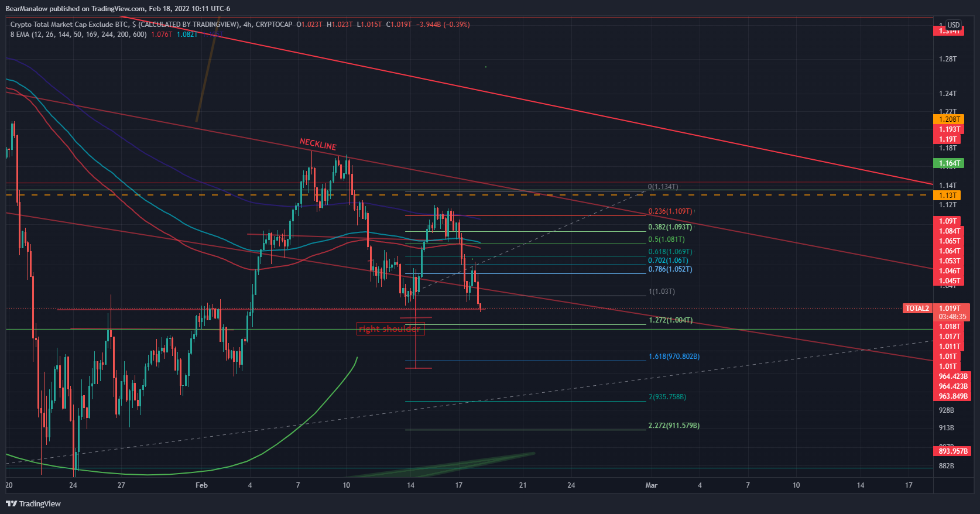Screen dimensions: 980x514
Task: Click the 8 EMA indicator legend
Action: click(x=78, y=35)
